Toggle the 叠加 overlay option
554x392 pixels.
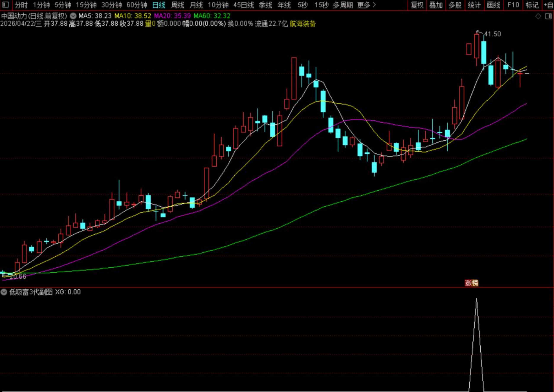(x=436, y=5)
